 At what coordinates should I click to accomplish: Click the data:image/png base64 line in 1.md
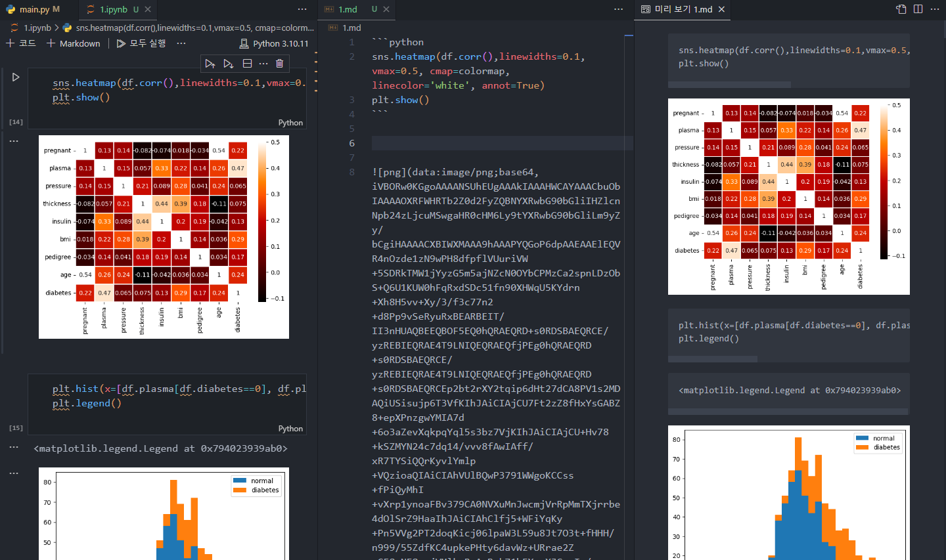click(x=455, y=172)
